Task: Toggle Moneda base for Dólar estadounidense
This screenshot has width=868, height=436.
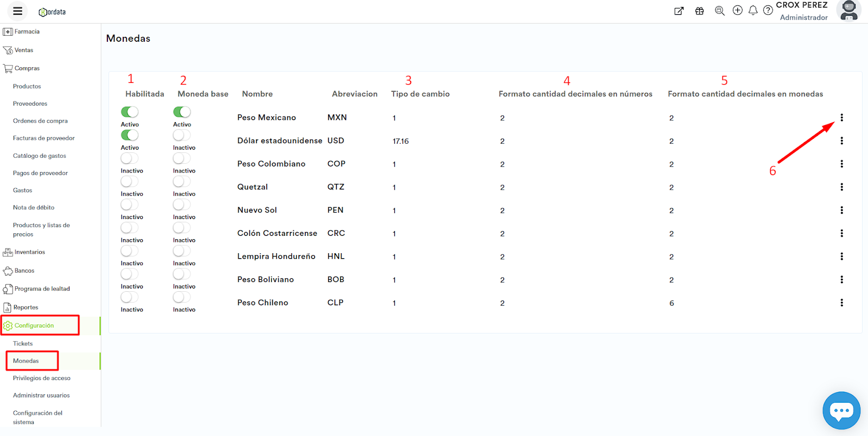Action: click(x=182, y=136)
